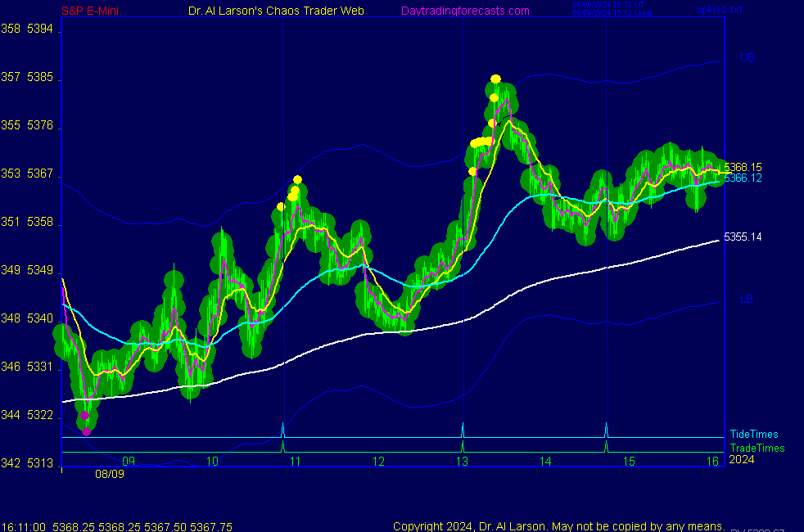804x532 pixels.
Task: Pick the 10 hour label on the time axis
Action: pos(212,462)
